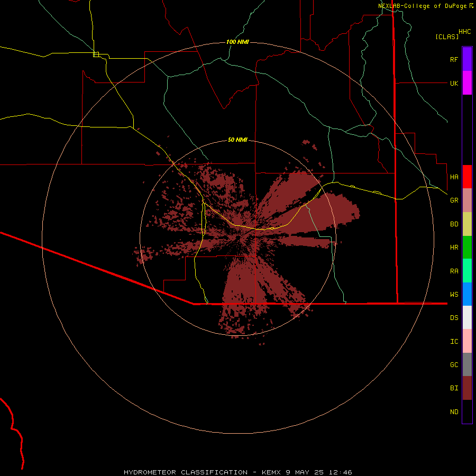Click the UK legend label
This screenshot has width=476, height=476.
(x=454, y=83)
